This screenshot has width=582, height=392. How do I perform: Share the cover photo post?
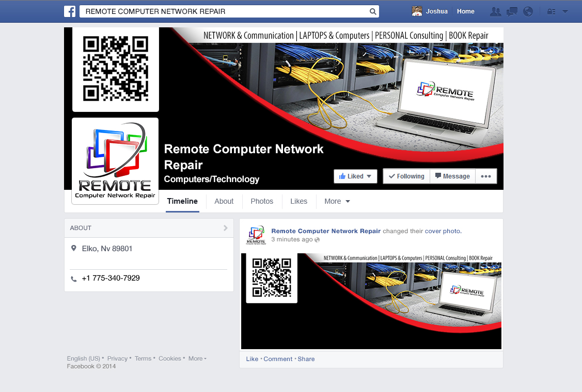point(306,358)
